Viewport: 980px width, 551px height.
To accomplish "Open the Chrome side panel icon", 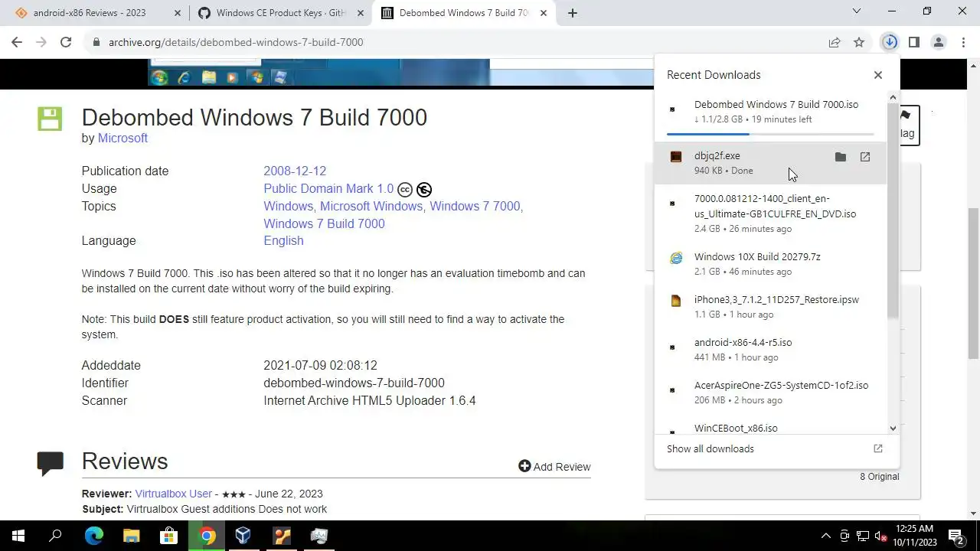I will coord(913,42).
